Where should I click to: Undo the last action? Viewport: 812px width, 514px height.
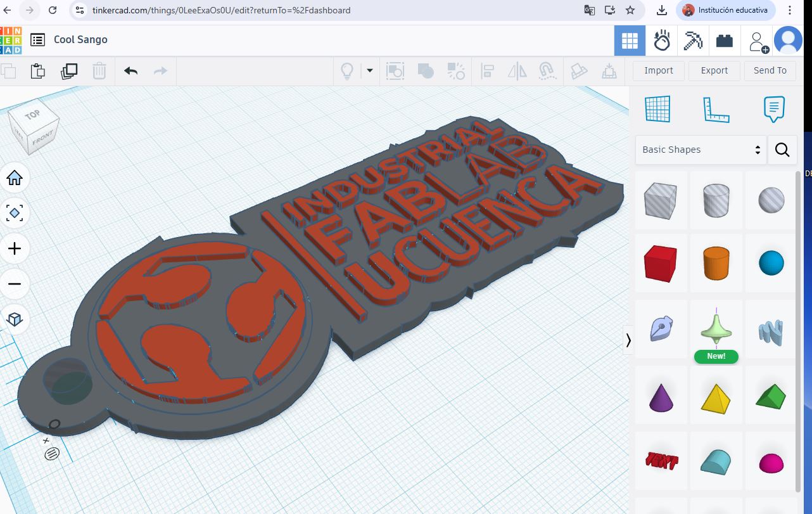pyautogui.click(x=130, y=70)
